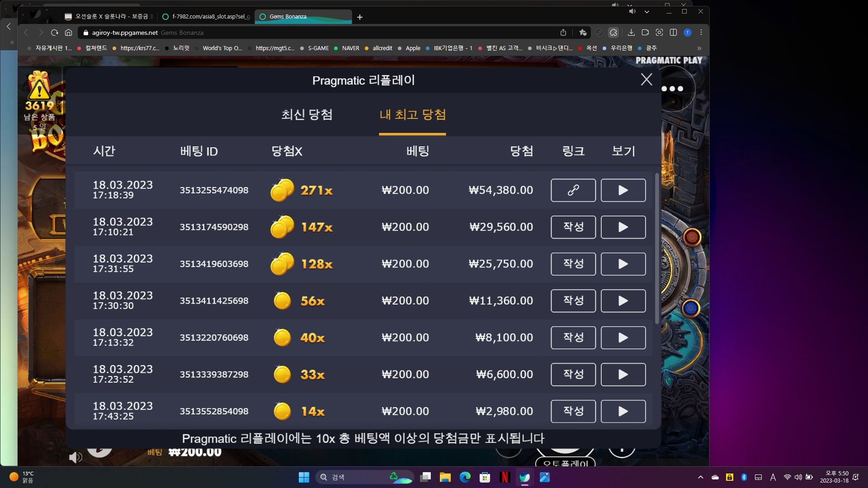This screenshot has width=868, height=488.
Task: Play replay of the 147x win
Action: (x=623, y=227)
